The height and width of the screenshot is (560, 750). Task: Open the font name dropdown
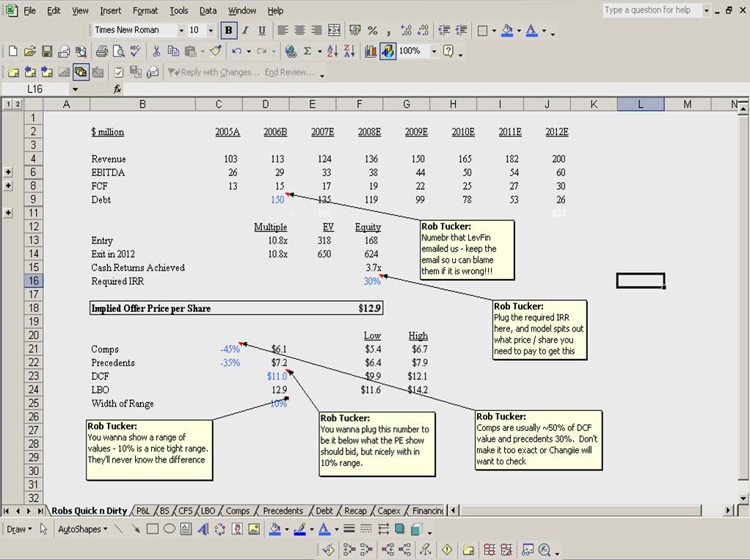pos(181,31)
